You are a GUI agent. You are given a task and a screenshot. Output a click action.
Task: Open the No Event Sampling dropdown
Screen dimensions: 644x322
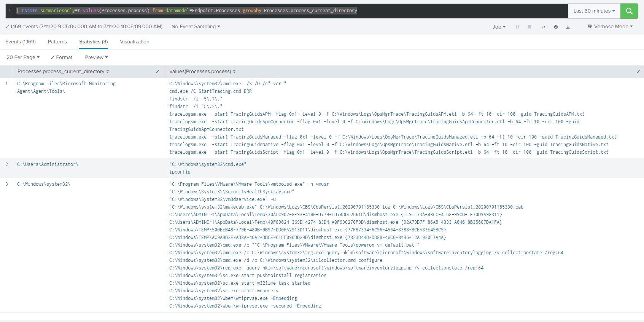coord(196,27)
